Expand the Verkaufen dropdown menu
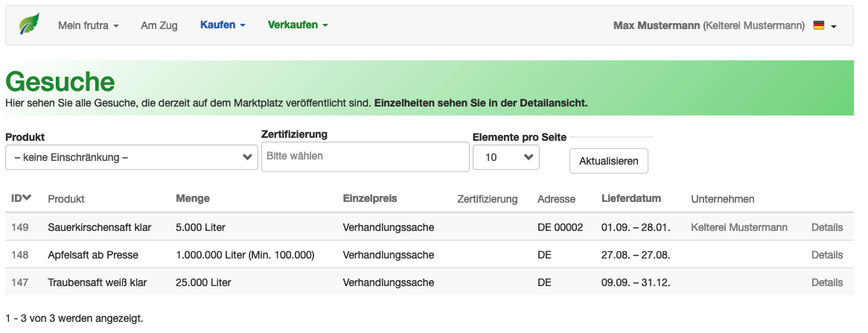 [298, 25]
